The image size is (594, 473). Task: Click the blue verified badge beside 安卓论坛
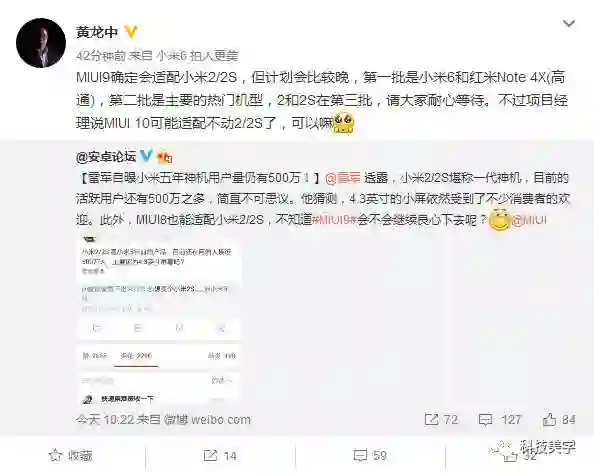tap(146, 156)
